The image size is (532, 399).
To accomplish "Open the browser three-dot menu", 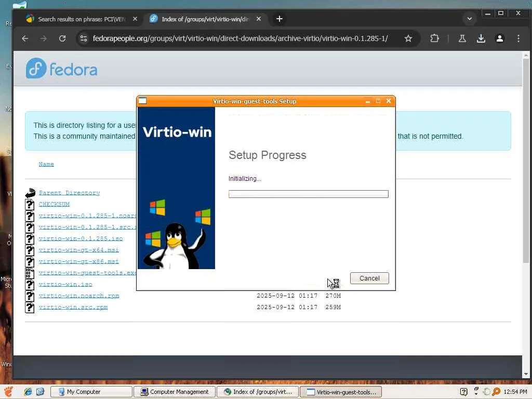I will (518, 38).
